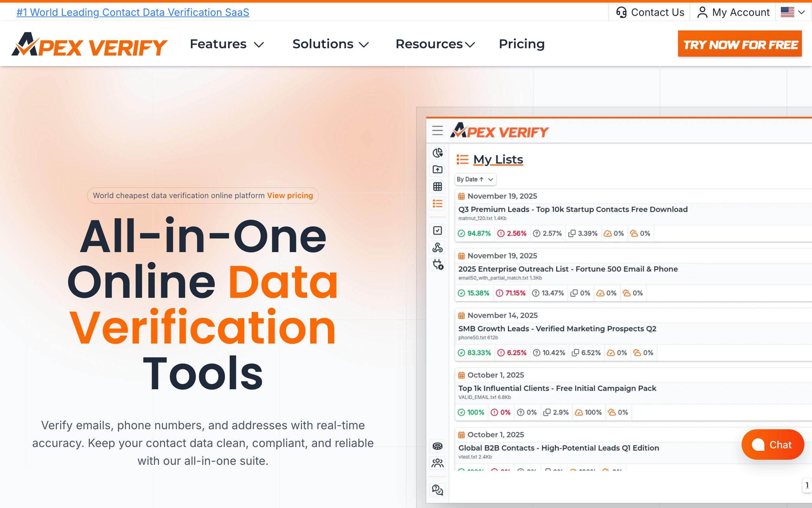Click the headset icon beside Contact Us

[x=621, y=12]
